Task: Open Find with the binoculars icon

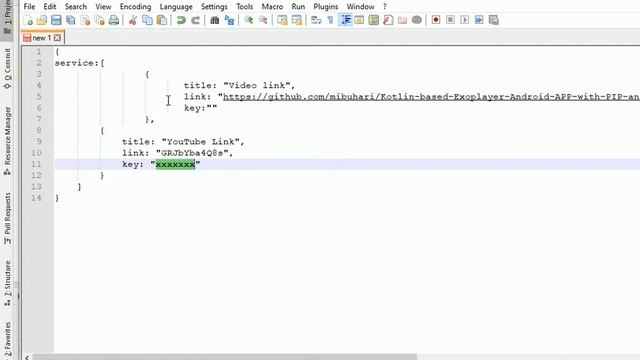Action: click(x=214, y=20)
